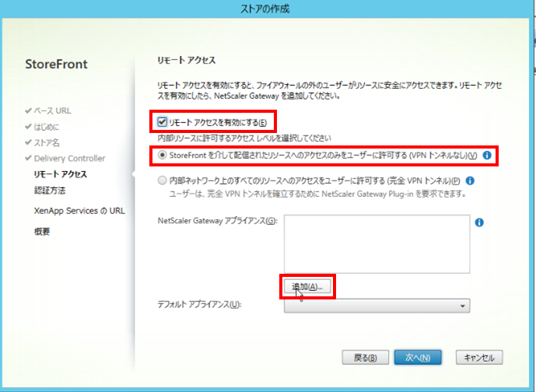Select the リモート アクセス step in sidebar
This screenshot has width=536, height=392.
61,174
